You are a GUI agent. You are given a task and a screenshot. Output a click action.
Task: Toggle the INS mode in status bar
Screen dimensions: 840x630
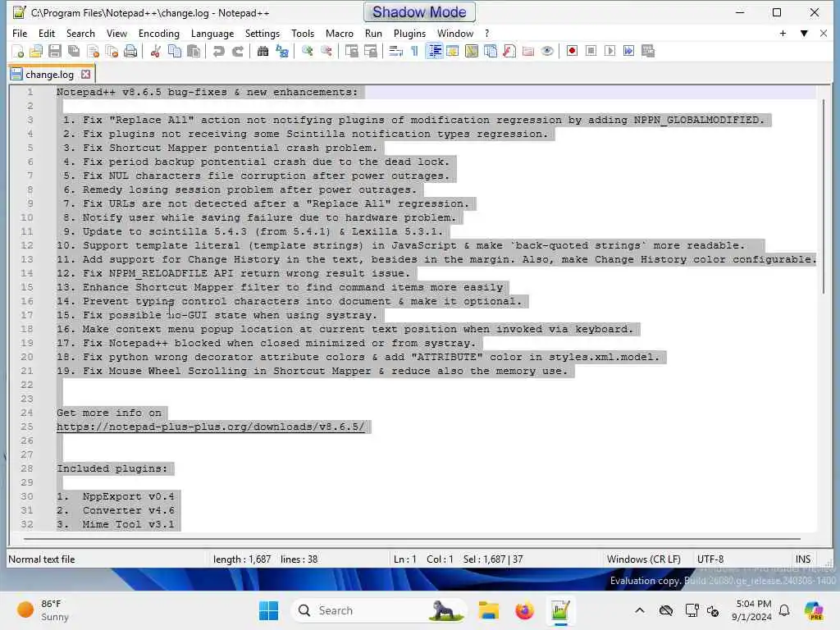pos(802,559)
